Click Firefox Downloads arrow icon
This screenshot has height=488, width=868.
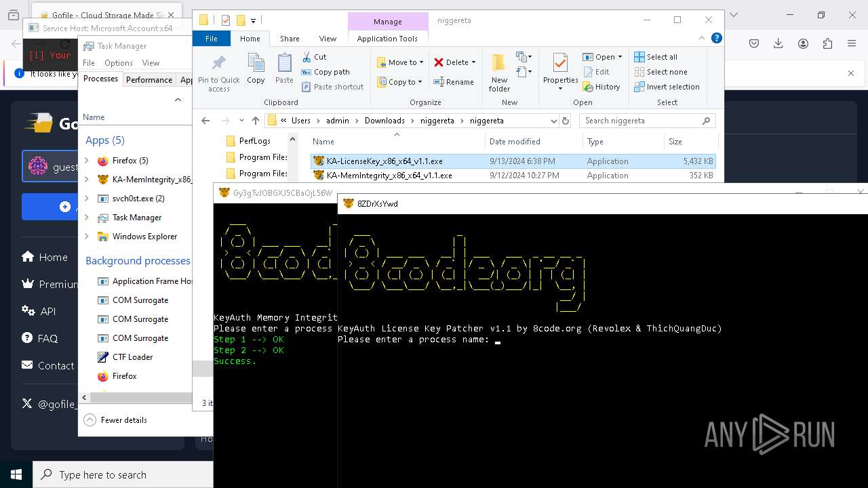(x=778, y=43)
